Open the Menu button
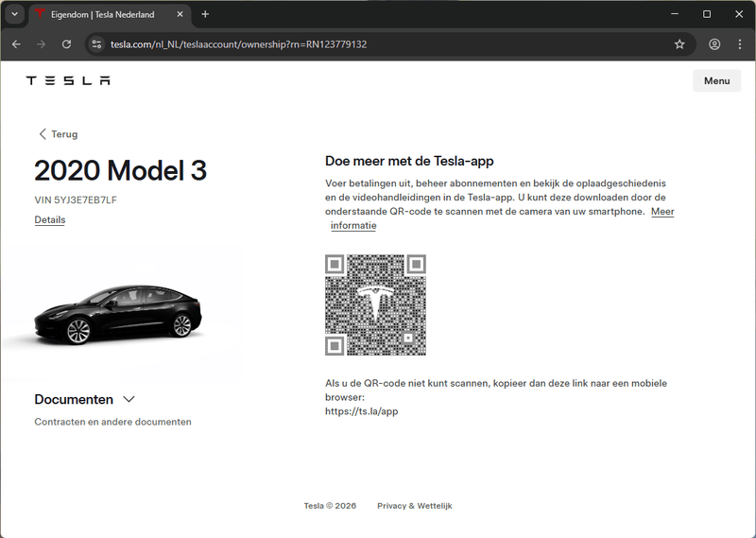The width and height of the screenshot is (756, 538). coord(716,80)
